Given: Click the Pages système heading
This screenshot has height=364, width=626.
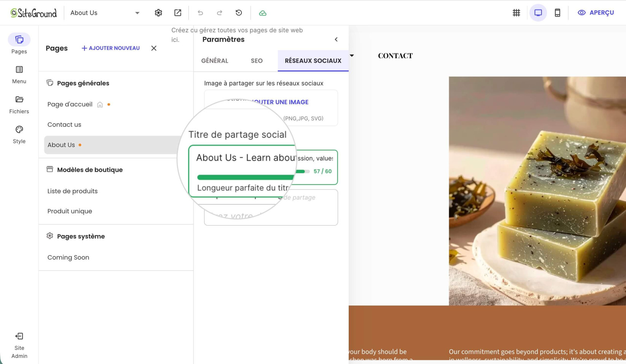Looking at the screenshot, I should [81, 237].
